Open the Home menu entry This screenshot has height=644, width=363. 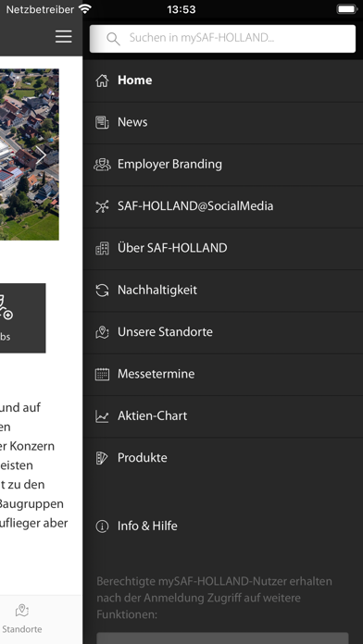(223, 80)
